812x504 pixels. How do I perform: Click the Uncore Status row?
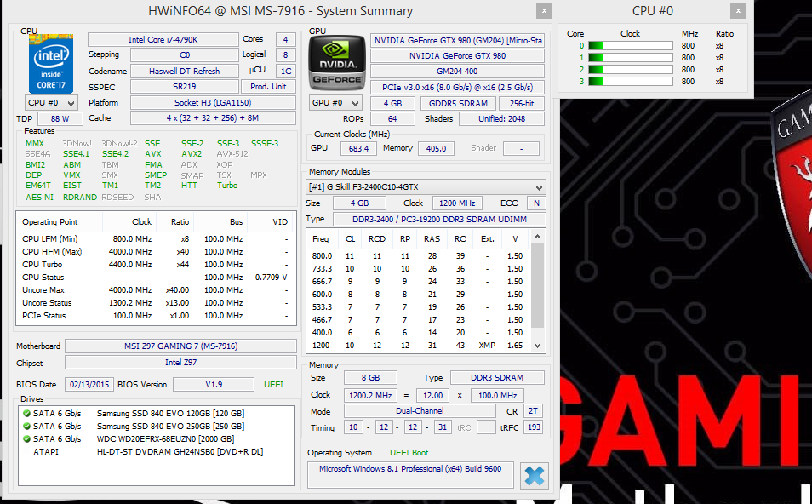coord(156,302)
